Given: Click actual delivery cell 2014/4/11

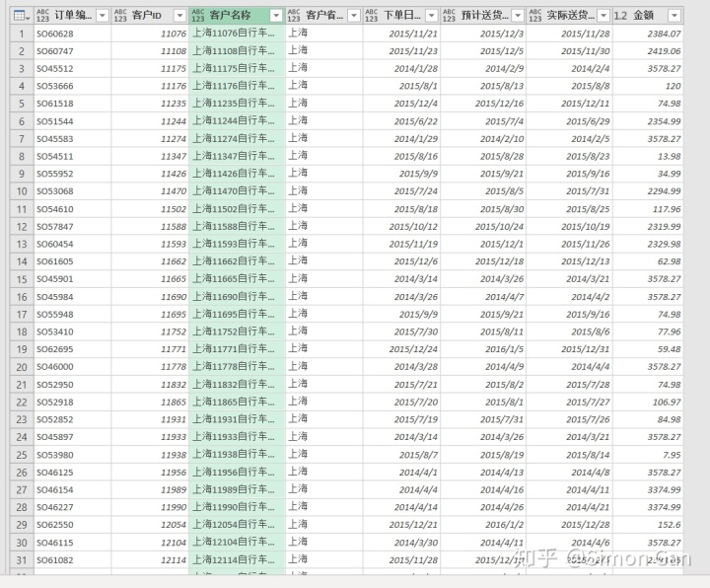Looking at the screenshot, I should tap(570, 489).
